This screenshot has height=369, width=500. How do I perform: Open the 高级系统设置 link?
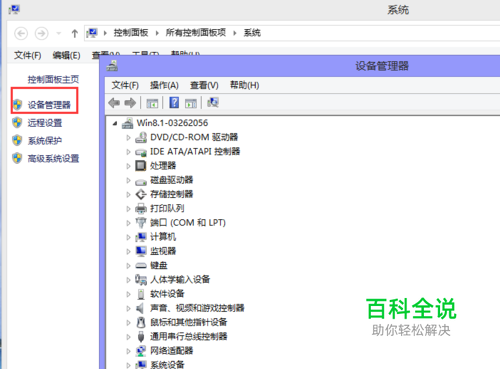click(53, 158)
